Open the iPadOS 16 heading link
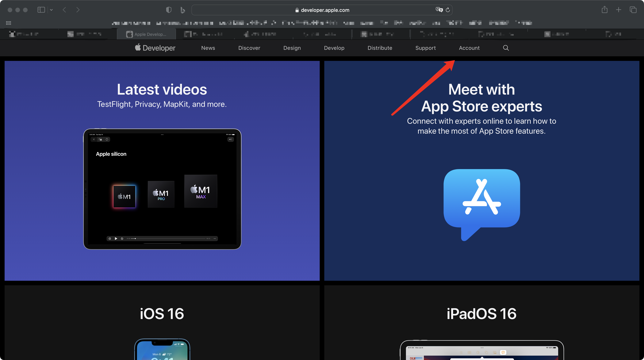Screen dimensions: 644x360 point(481,313)
